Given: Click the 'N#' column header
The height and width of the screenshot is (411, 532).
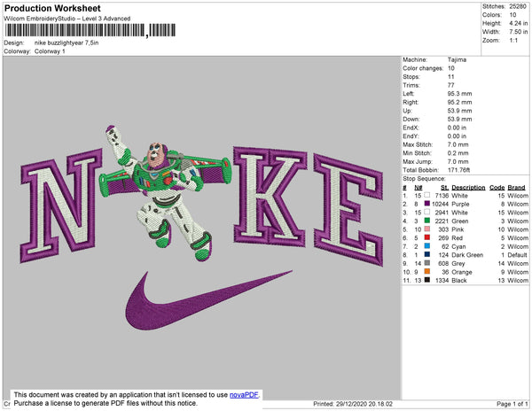Looking at the screenshot, I should [418, 187].
